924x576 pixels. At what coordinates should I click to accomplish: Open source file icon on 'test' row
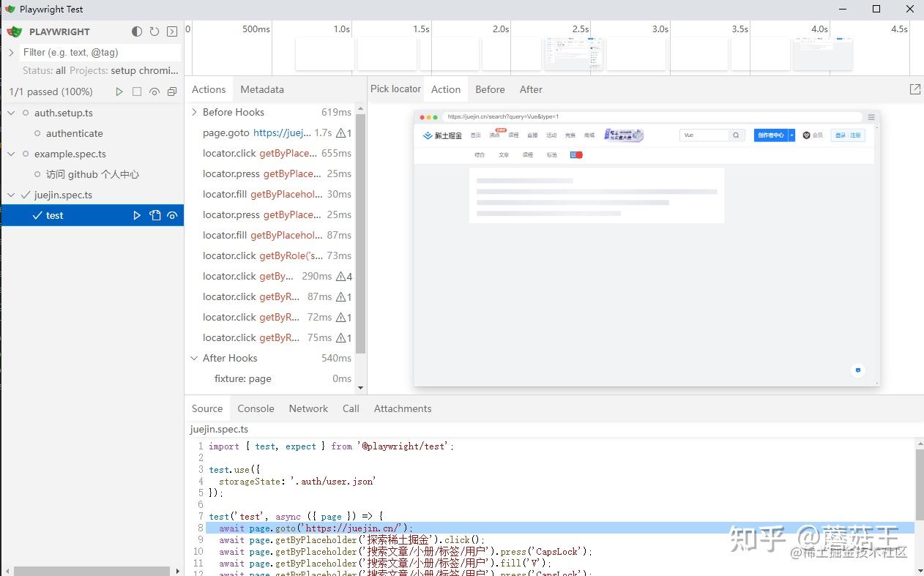[154, 215]
